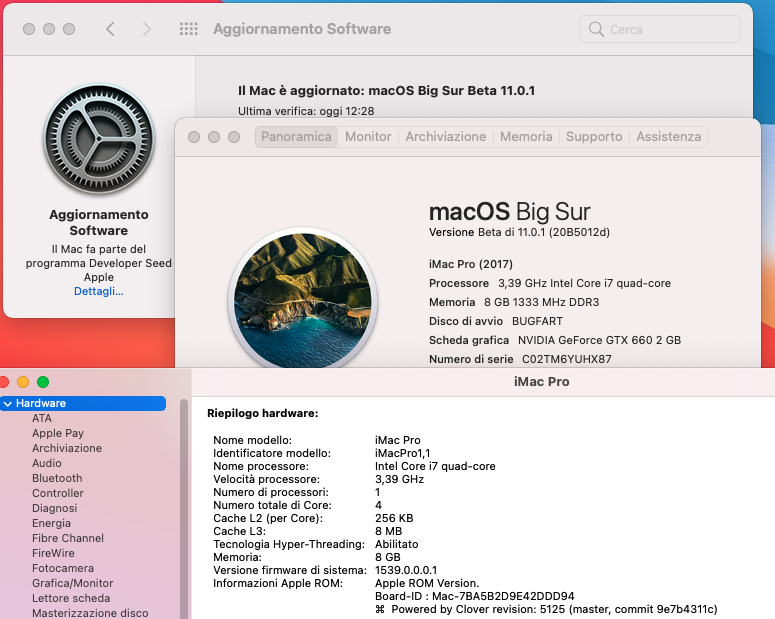
Task: Select Controller in the sidebar
Action: (x=58, y=493)
